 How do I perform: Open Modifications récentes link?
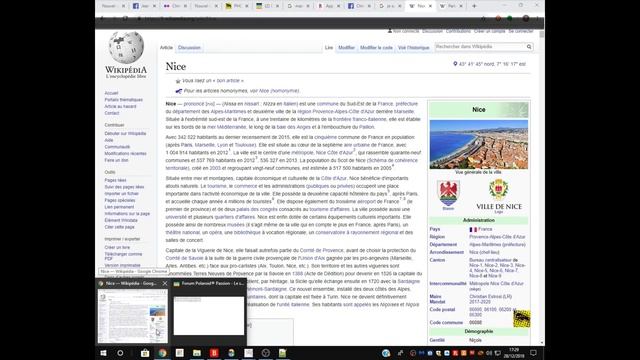tap(125, 153)
